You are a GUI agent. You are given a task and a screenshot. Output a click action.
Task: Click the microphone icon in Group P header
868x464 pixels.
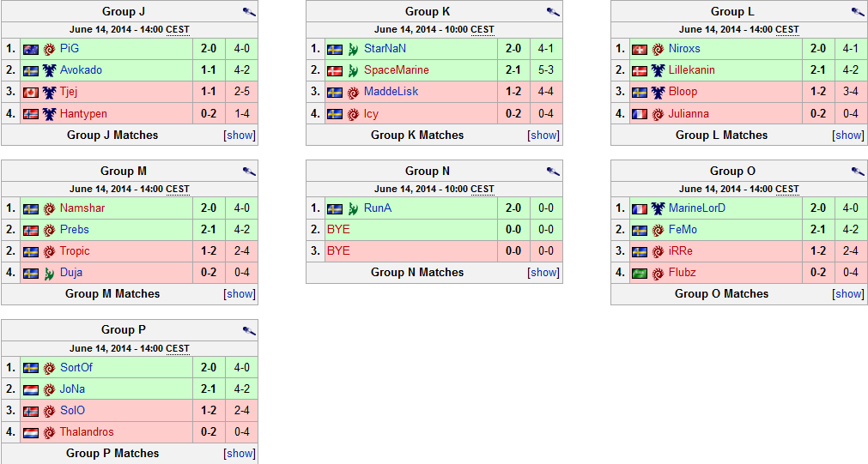coord(249,331)
